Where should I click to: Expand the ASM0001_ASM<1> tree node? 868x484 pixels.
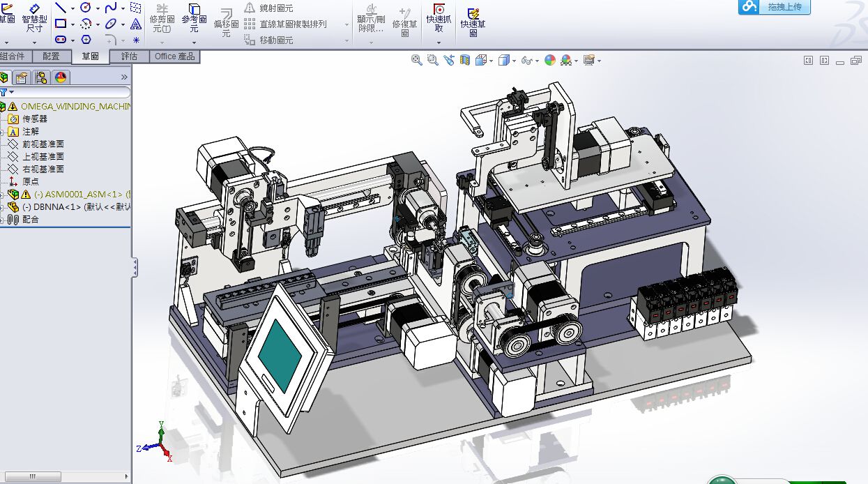(x=3, y=195)
